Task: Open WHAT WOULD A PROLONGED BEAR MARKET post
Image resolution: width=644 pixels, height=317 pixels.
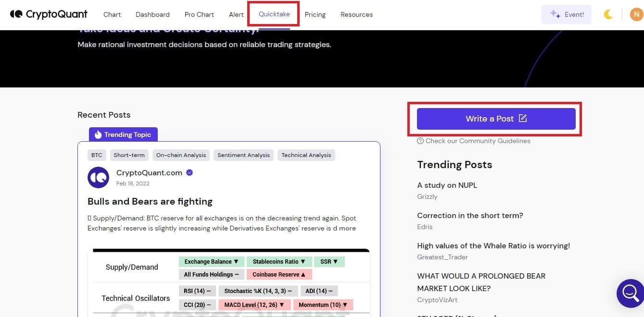Action: (x=481, y=282)
